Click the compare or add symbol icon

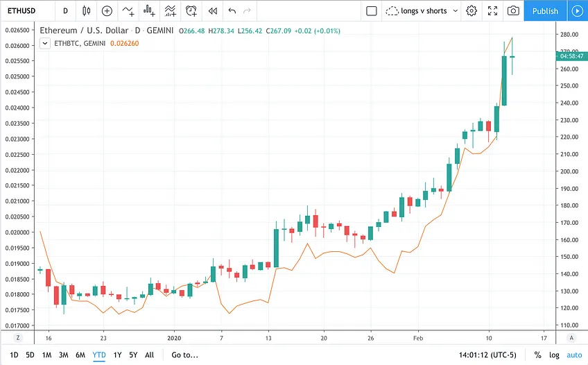[x=107, y=11]
